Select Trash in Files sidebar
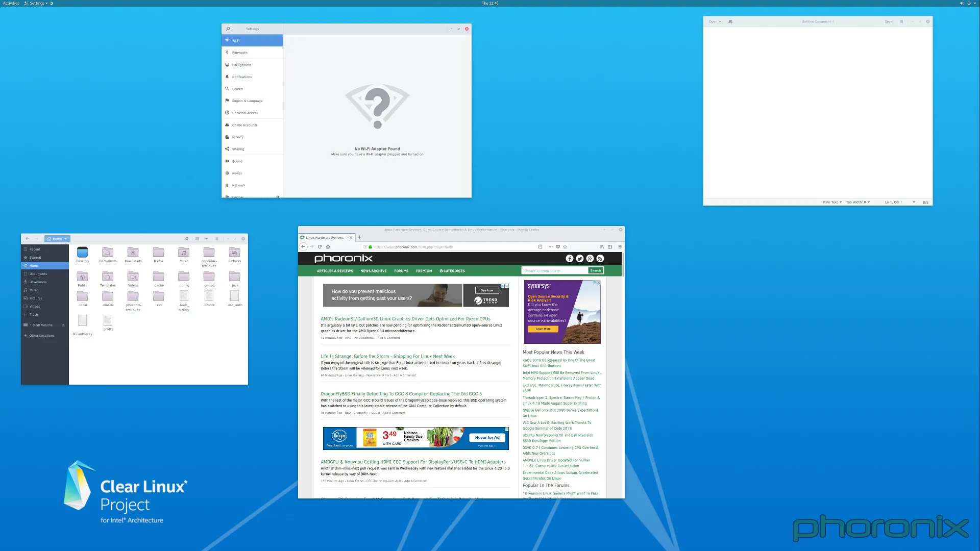Image resolution: width=980 pixels, height=551 pixels. pyautogui.click(x=45, y=315)
